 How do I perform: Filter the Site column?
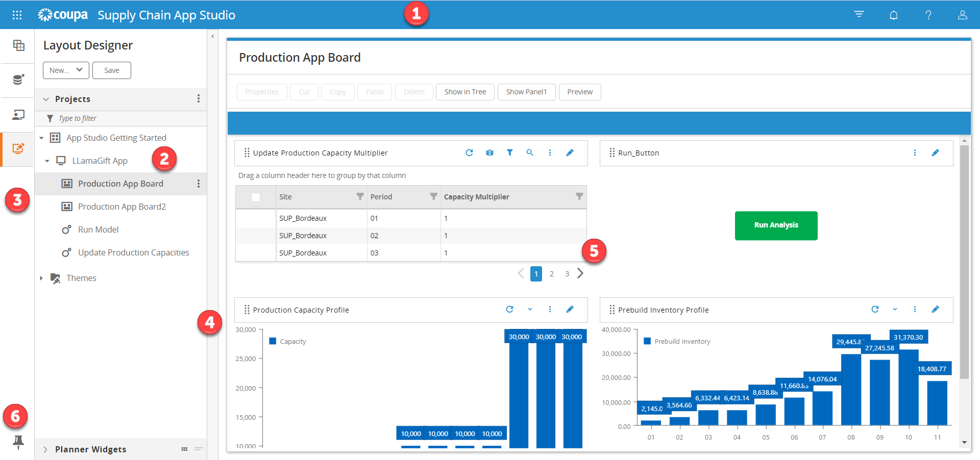360,196
